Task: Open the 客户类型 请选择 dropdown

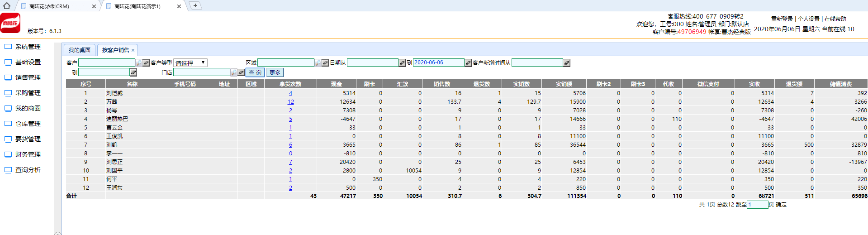Action: 190,63
